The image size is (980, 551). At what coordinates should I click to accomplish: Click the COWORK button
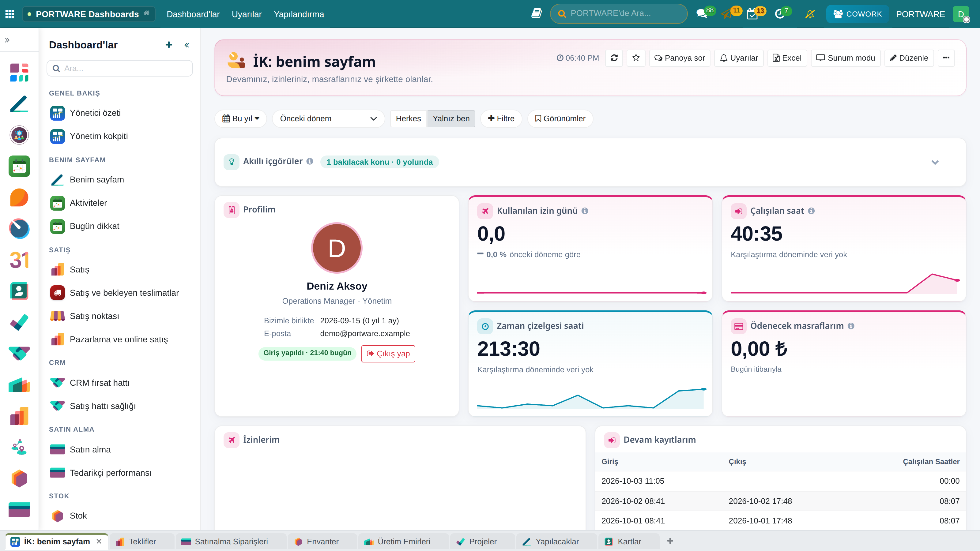(858, 14)
